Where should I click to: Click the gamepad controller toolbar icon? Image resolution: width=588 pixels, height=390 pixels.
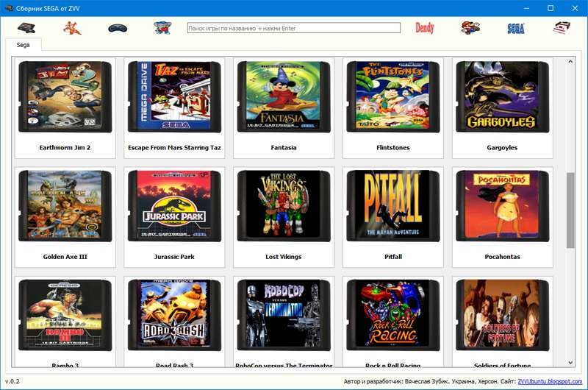coord(118,28)
